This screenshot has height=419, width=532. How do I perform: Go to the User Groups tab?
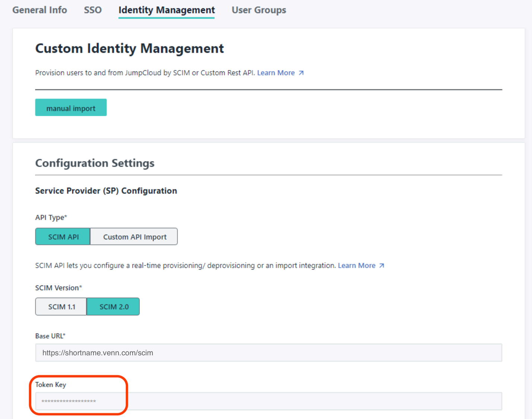[259, 10]
